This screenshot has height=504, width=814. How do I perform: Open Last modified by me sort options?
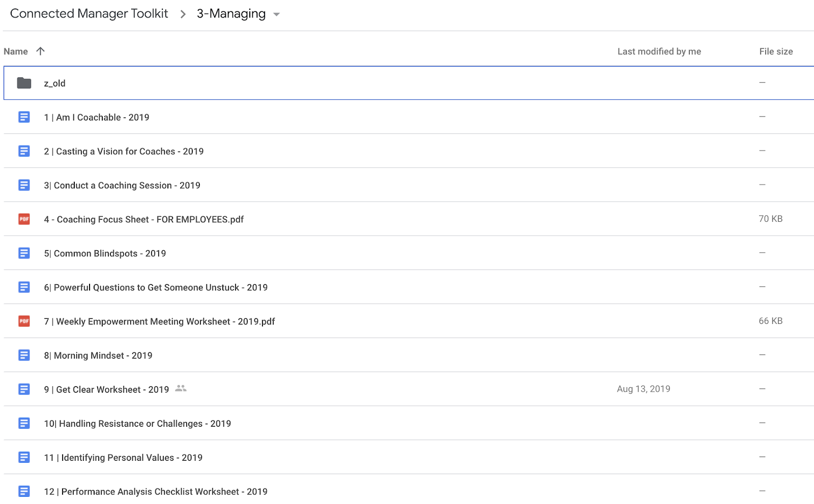click(x=659, y=51)
